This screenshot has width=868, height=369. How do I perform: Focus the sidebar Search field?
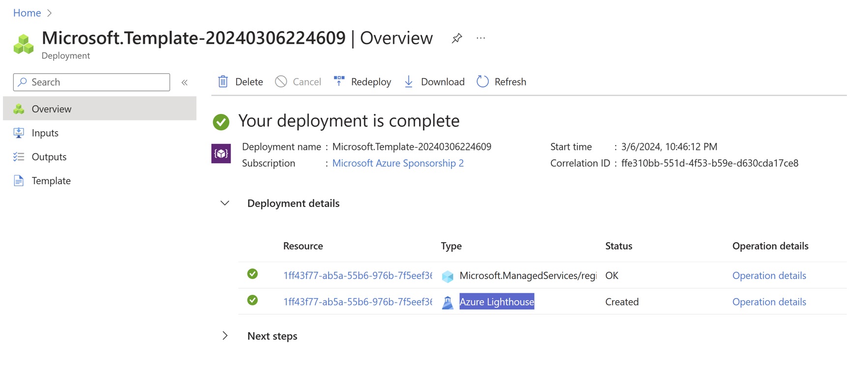point(91,82)
